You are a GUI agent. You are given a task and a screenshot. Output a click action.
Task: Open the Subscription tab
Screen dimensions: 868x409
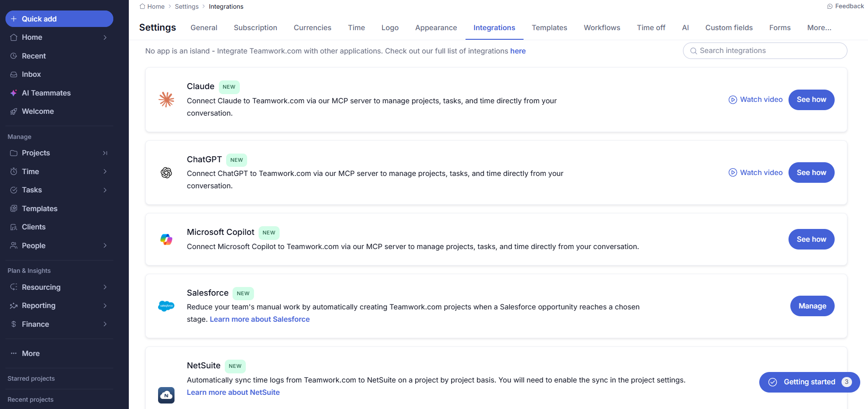click(255, 28)
